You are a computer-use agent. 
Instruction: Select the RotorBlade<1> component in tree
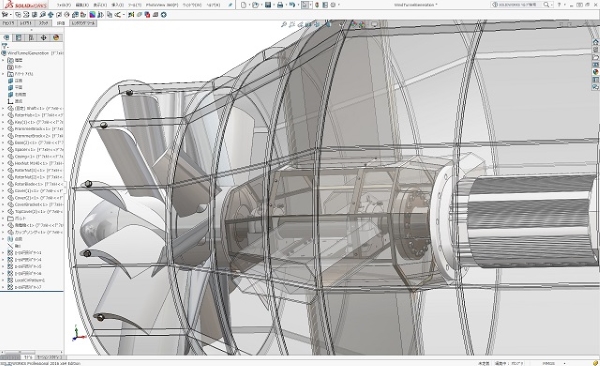point(35,184)
